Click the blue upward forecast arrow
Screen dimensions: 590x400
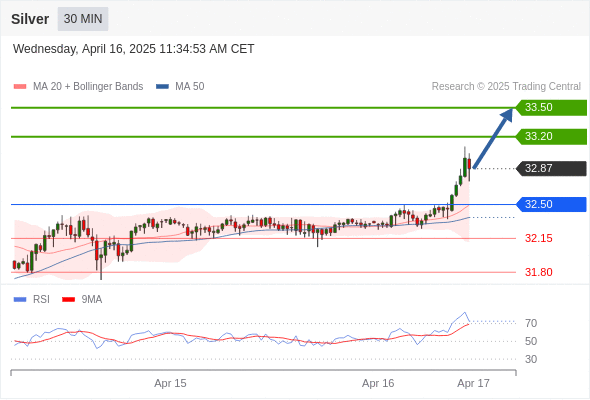pyautogui.click(x=493, y=138)
